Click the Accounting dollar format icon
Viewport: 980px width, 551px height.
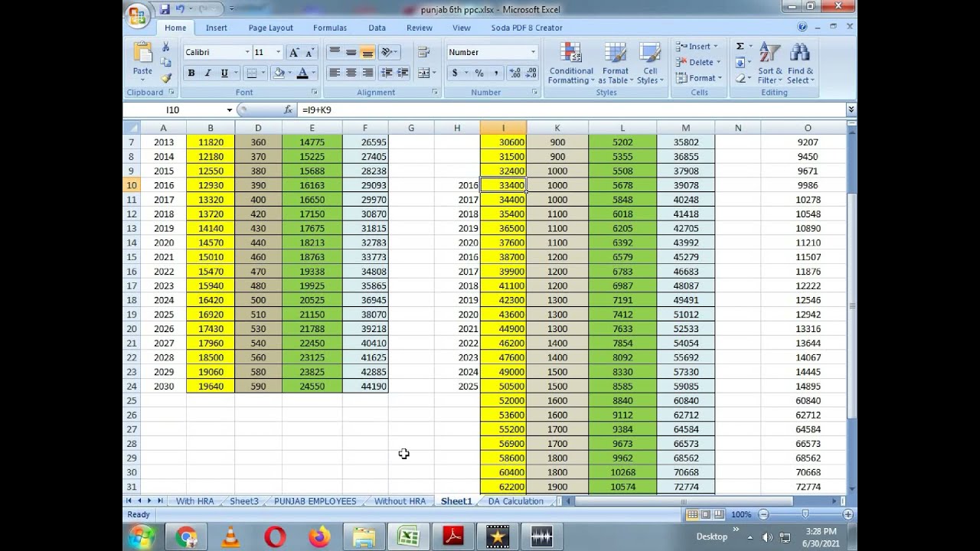pos(455,73)
